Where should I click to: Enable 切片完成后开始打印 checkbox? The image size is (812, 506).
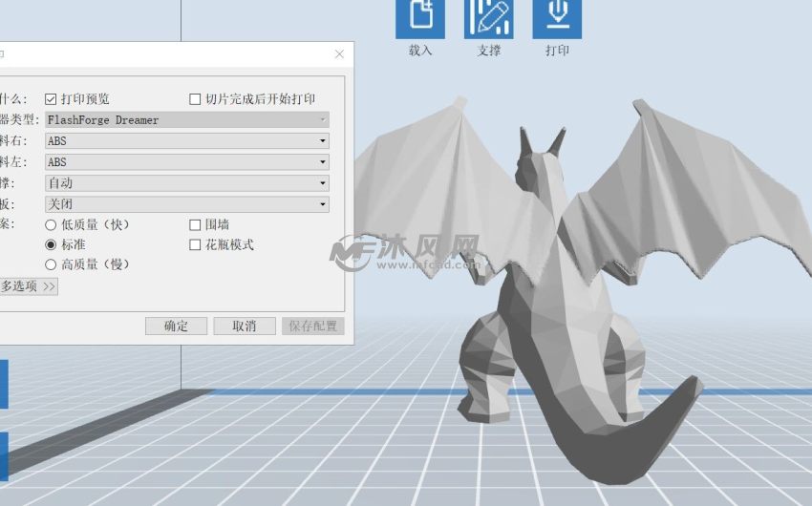196,99
